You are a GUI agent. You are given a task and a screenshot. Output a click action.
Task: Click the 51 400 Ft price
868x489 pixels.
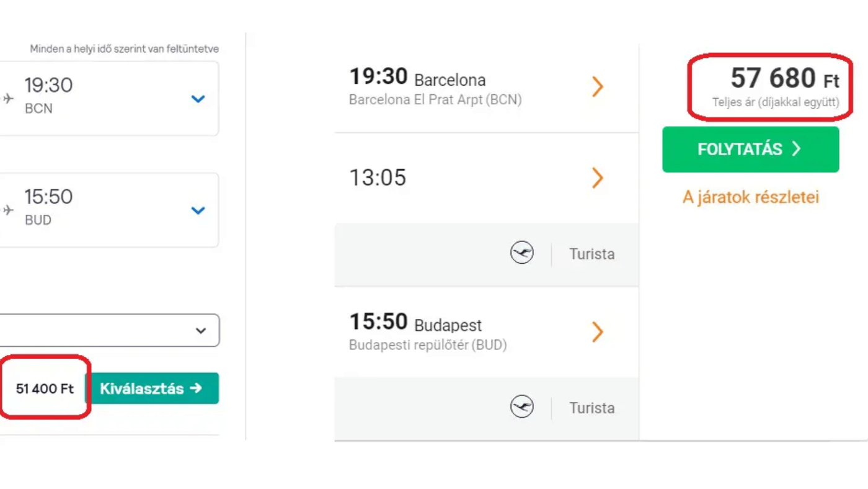(45, 389)
